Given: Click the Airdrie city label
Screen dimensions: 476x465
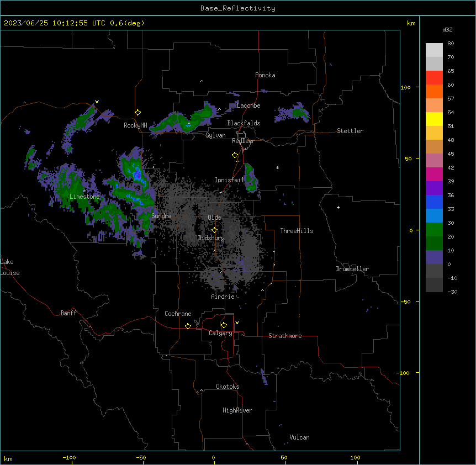Looking at the screenshot, I should pos(223,297).
